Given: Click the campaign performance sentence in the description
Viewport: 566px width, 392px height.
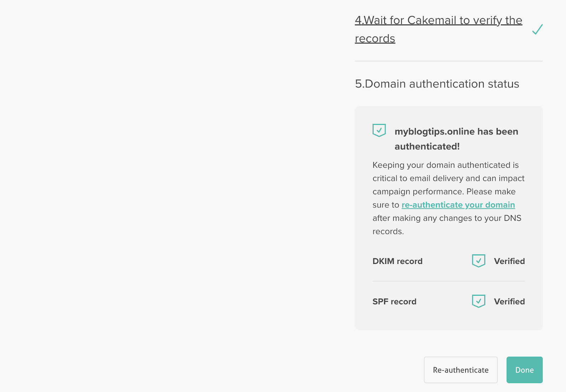Looking at the screenshot, I should click(417, 192).
